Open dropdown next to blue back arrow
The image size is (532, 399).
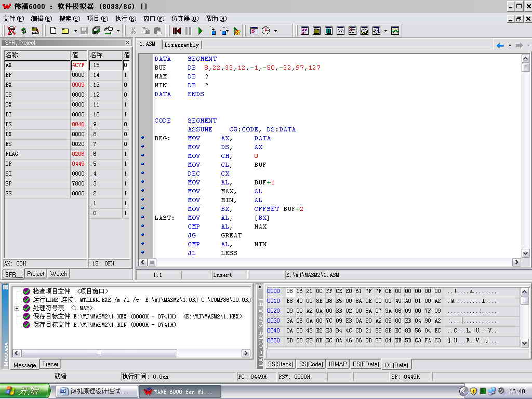(510, 46)
